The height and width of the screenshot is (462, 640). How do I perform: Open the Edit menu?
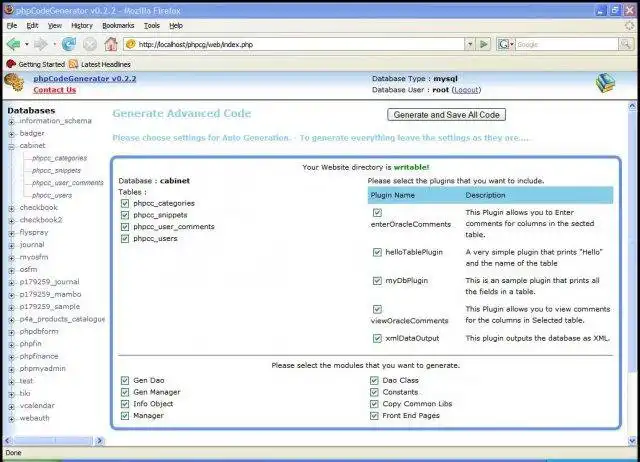pos(32,26)
